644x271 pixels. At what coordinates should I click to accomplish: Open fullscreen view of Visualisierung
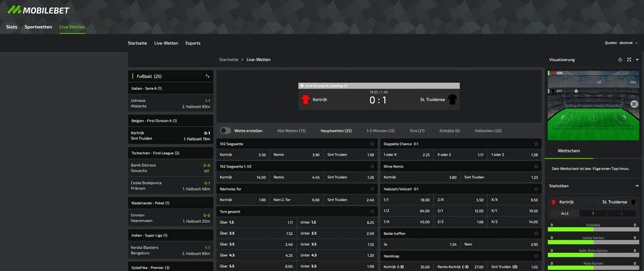click(x=629, y=60)
